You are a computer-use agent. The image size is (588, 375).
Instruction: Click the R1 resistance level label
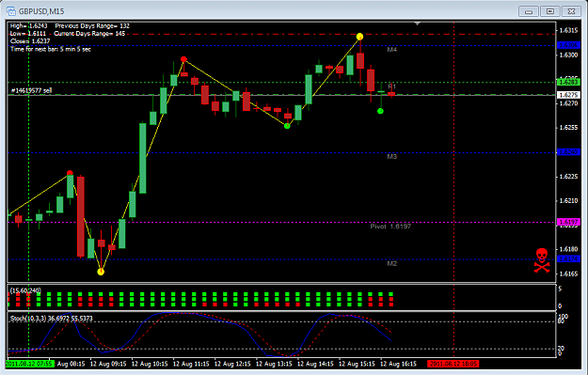392,86
